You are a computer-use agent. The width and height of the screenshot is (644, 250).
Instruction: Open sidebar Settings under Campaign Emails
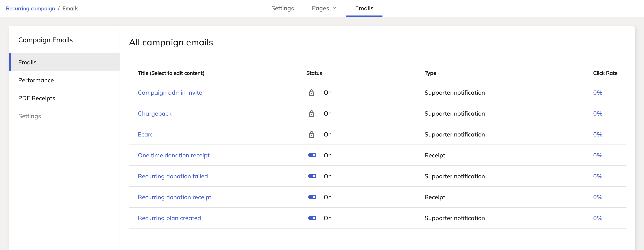(29, 116)
